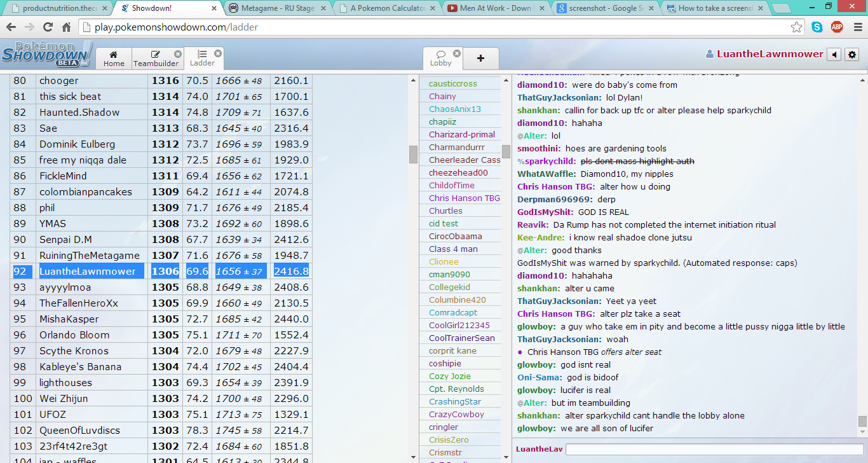The height and width of the screenshot is (463, 868).
Task: Click the LuantheLawnmower username at top right
Action: pos(770,54)
